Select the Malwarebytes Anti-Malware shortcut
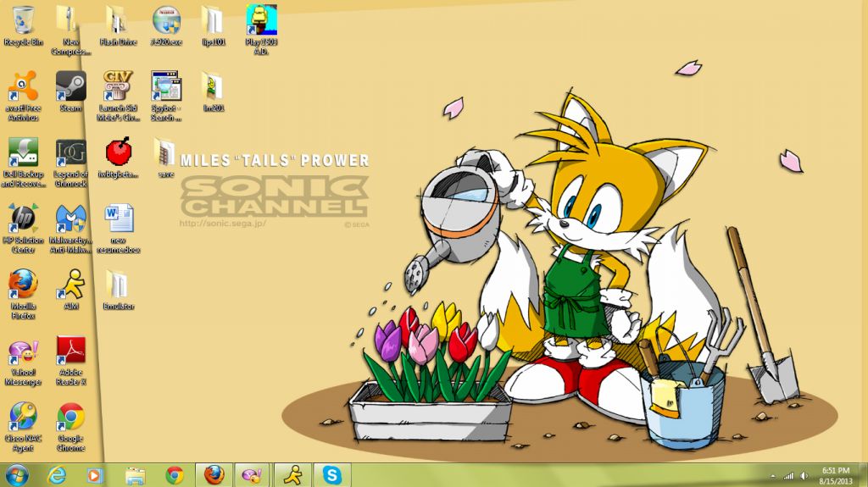868x487 pixels. click(x=70, y=229)
